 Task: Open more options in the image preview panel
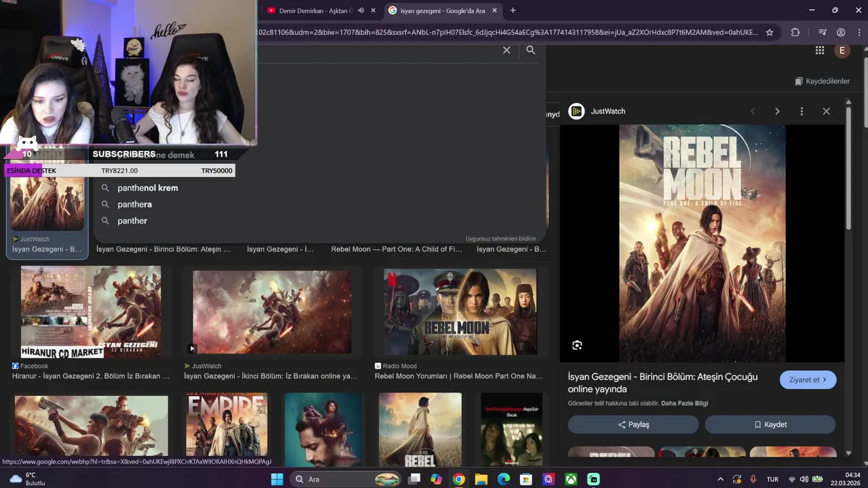tap(802, 111)
